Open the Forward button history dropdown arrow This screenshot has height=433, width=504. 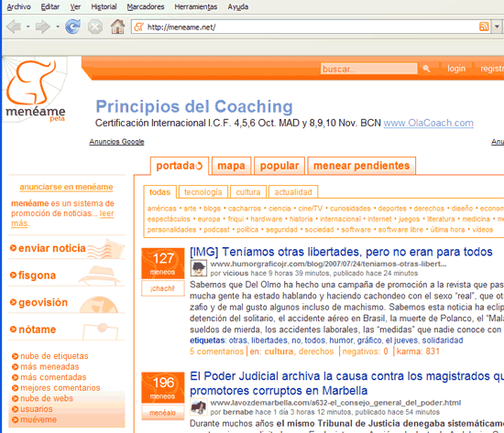pos(58,27)
